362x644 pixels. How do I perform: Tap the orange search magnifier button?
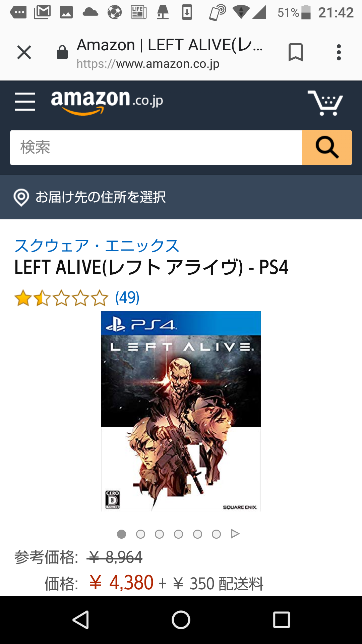pos(327,147)
